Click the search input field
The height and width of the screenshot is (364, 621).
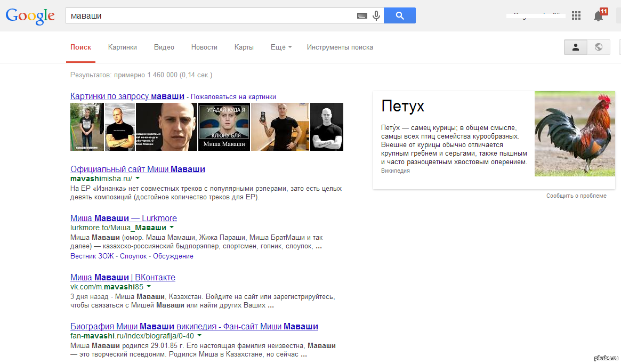[211, 16]
